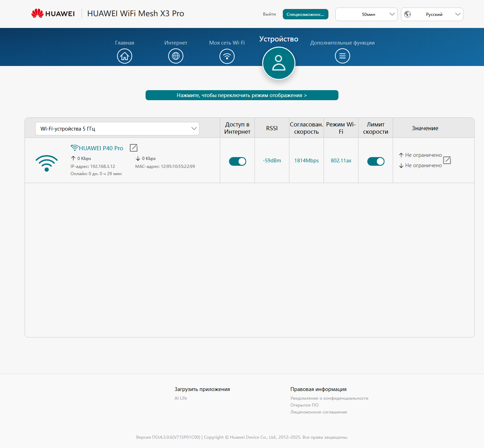This screenshot has height=448, width=484.
Task: Click the 1814Mbps negotiated speed value
Action: point(306,161)
